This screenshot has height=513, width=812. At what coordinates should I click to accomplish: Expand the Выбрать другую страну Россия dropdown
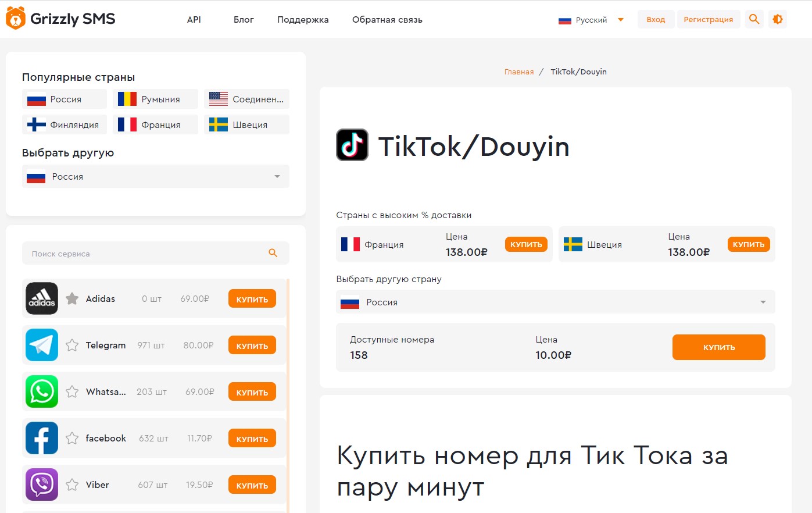click(556, 302)
